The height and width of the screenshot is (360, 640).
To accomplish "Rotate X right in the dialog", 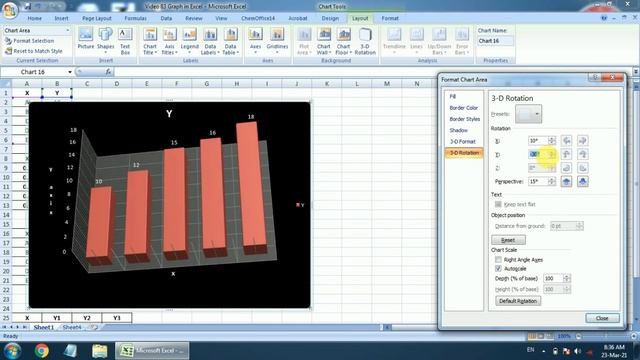I will 582,141.
